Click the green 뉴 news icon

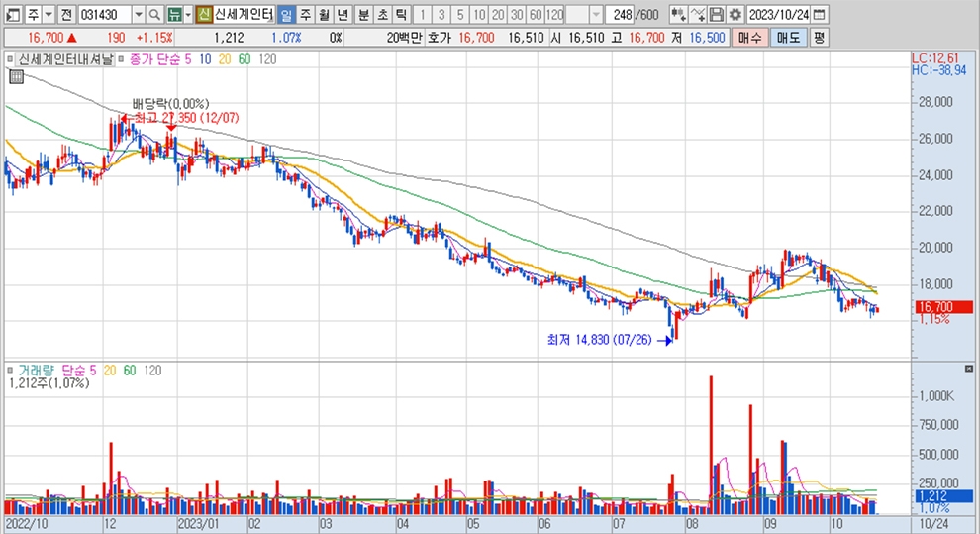pyautogui.click(x=172, y=15)
